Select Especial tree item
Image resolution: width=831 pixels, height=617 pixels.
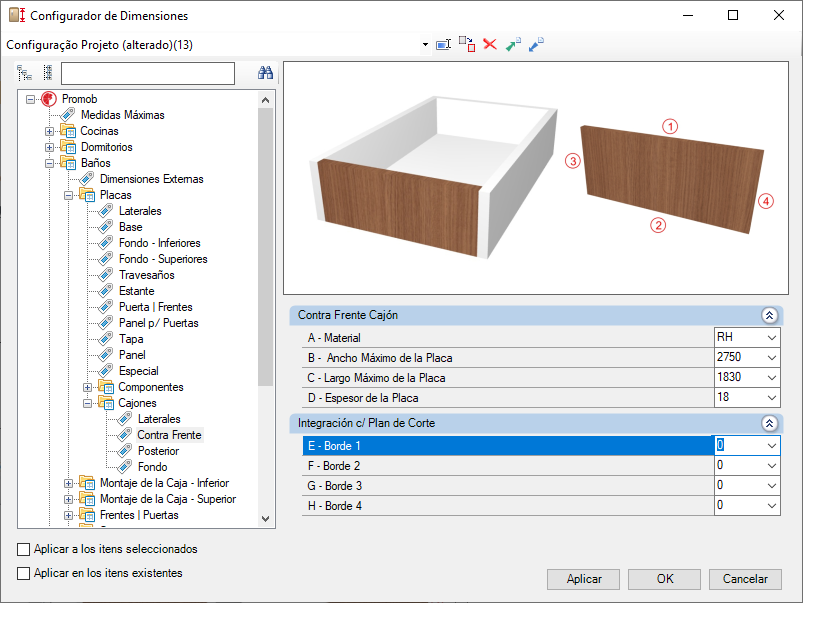pos(138,371)
